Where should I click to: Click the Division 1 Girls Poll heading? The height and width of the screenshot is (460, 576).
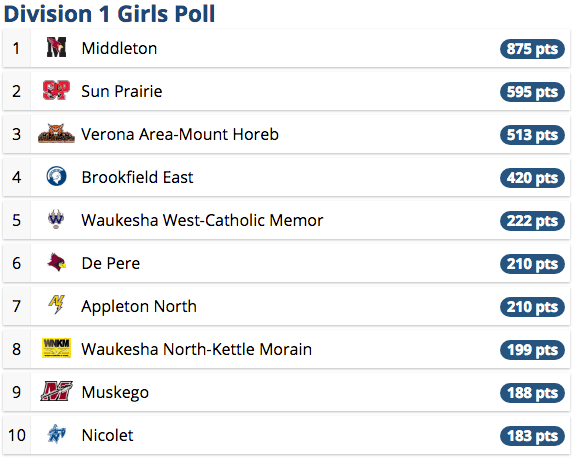coord(109,14)
